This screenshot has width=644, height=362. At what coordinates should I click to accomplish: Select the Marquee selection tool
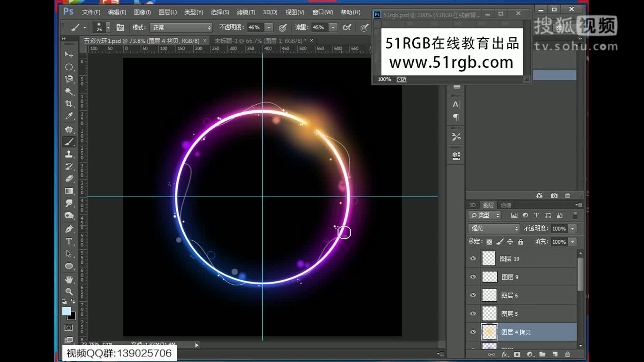tap(69, 67)
